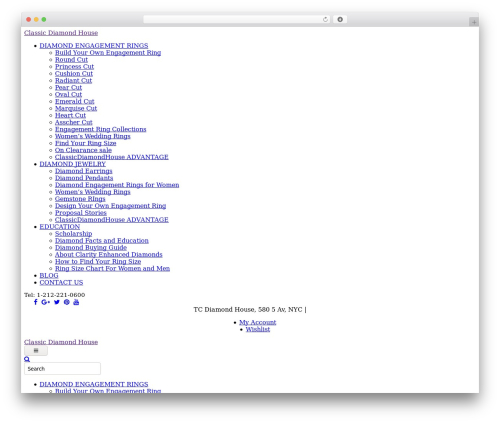Viewport: 500px width, 423px height.
Task: Open the EDUCATION menu item
Action: click(x=60, y=227)
